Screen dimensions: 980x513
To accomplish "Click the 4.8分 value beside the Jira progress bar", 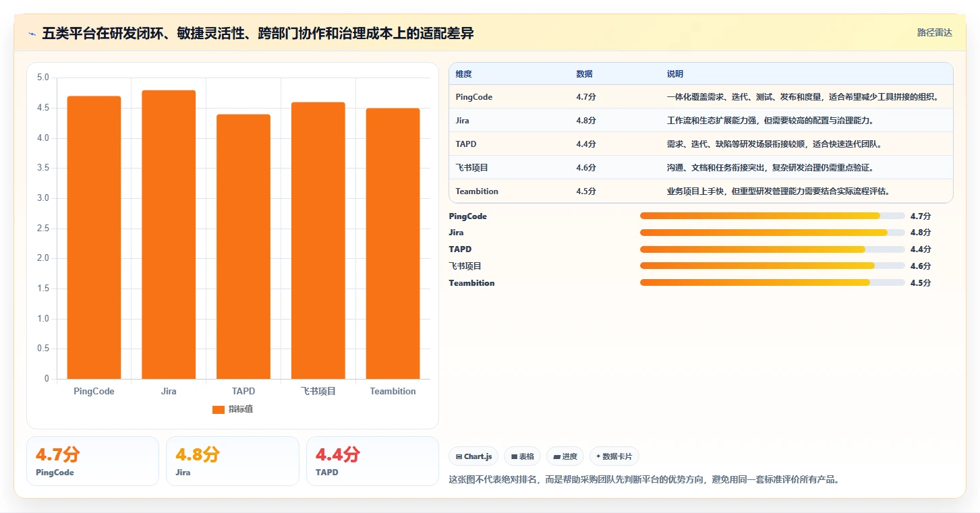I will coord(921,233).
